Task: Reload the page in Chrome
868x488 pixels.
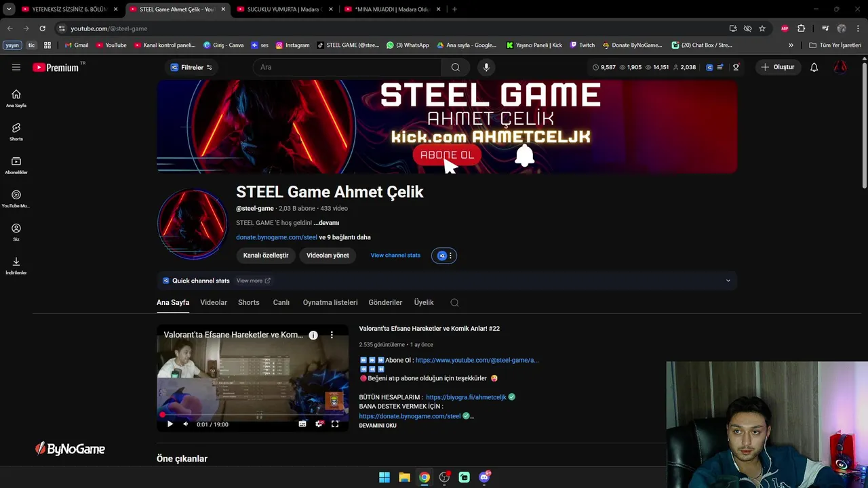Action: [x=42, y=28]
